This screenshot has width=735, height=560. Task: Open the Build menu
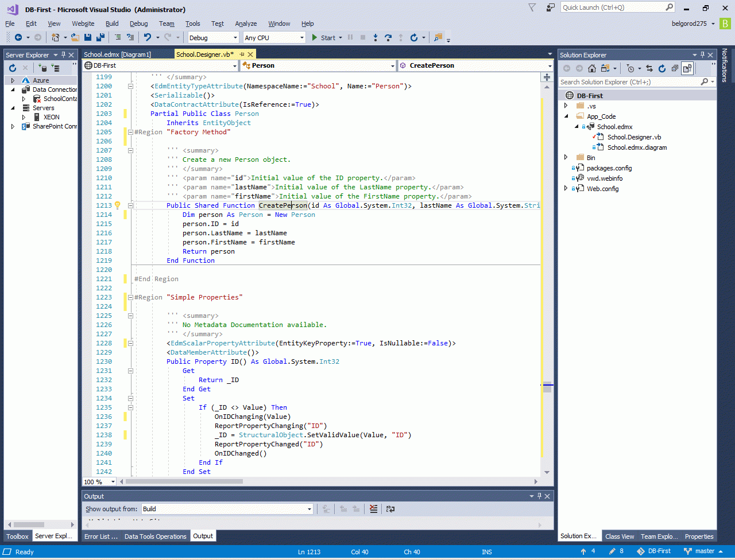[x=112, y=24]
